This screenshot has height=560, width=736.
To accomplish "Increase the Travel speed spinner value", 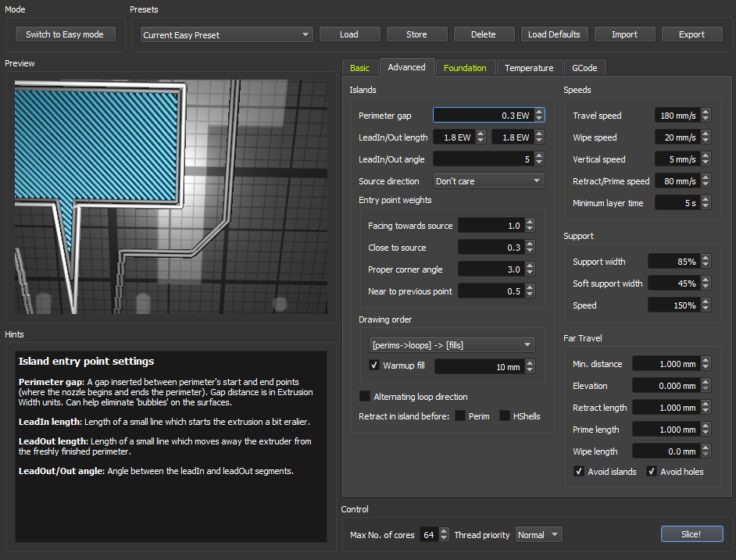I will (706, 112).
